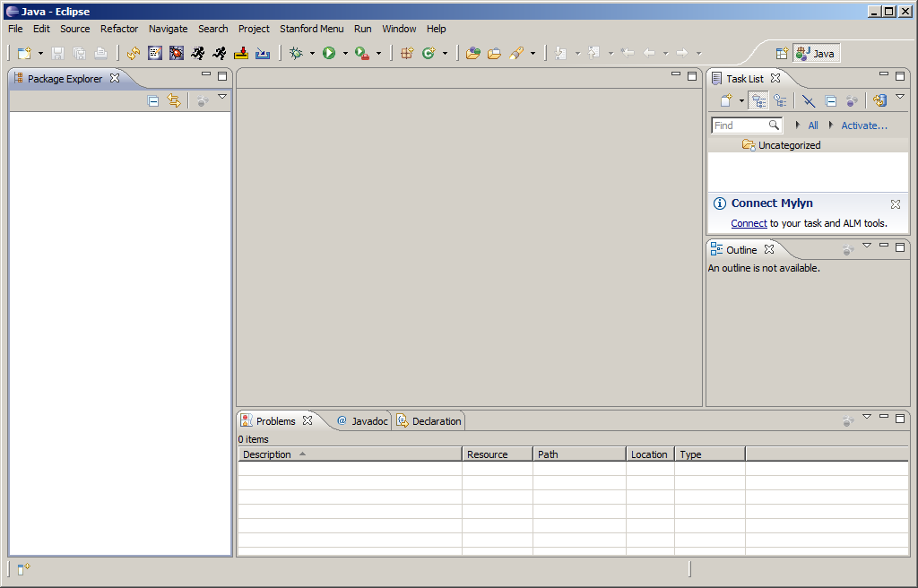Switch to the Javadoc tab
This screenshot has width=918, height=588.
pos(368,420)
